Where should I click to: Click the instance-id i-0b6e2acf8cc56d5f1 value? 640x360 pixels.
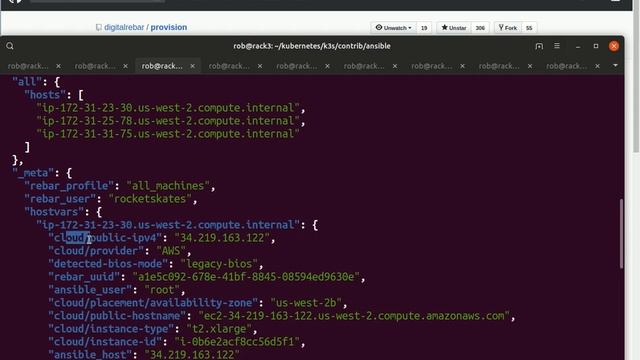click(x=237, y=342)
